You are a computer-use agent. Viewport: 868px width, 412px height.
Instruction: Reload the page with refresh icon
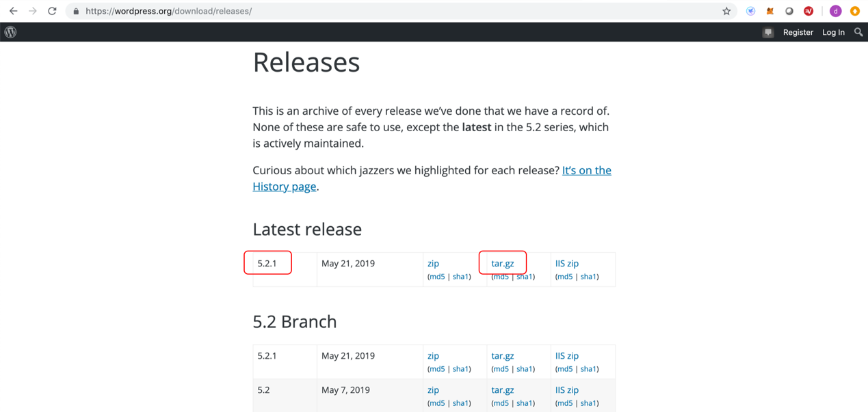(x=52, y=11)
